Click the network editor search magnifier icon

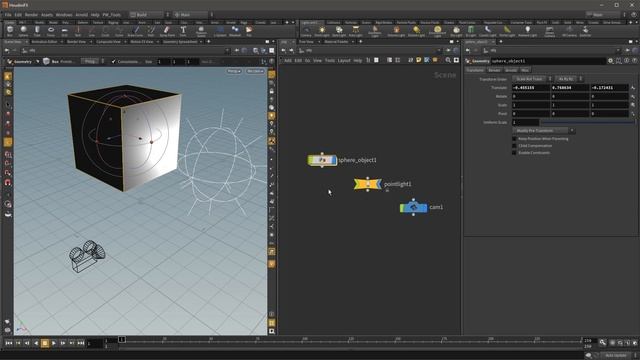448,60
